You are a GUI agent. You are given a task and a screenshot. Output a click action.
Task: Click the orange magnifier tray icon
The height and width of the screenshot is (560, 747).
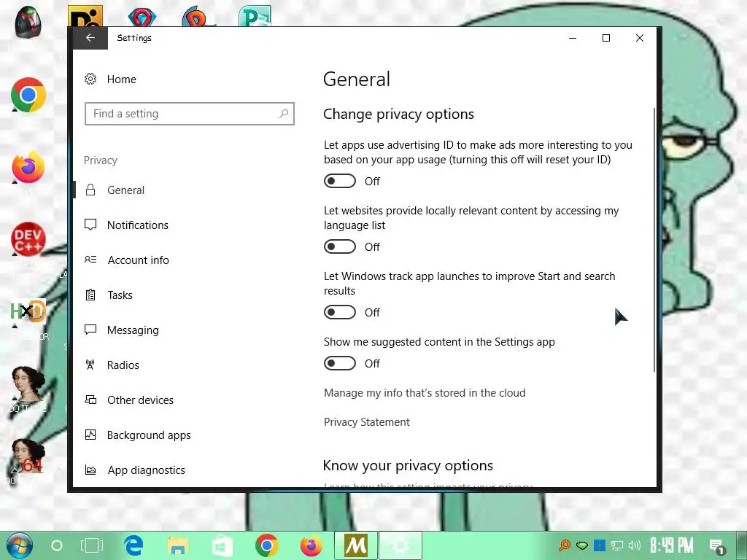coord(565,545)
